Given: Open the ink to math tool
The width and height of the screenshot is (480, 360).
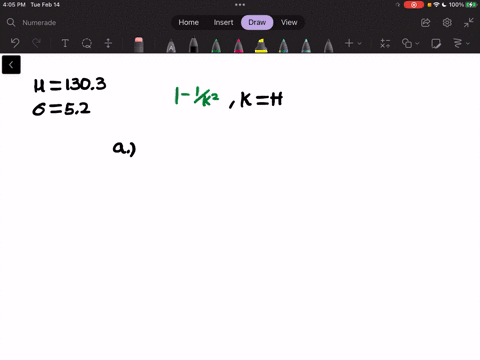Looking at the screenshot, I should 385,43.
